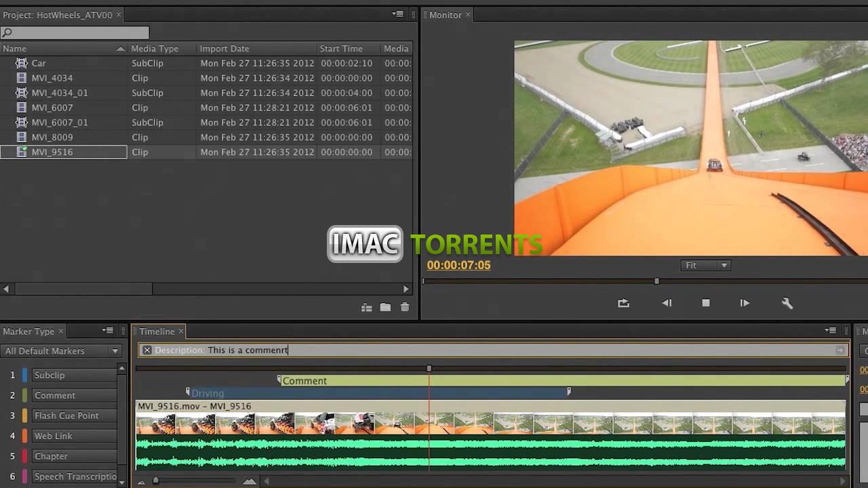Open the wrench settings icon in Monitor
The width and height of the screenshot is (868, 488).
click(x=787, y=303)
